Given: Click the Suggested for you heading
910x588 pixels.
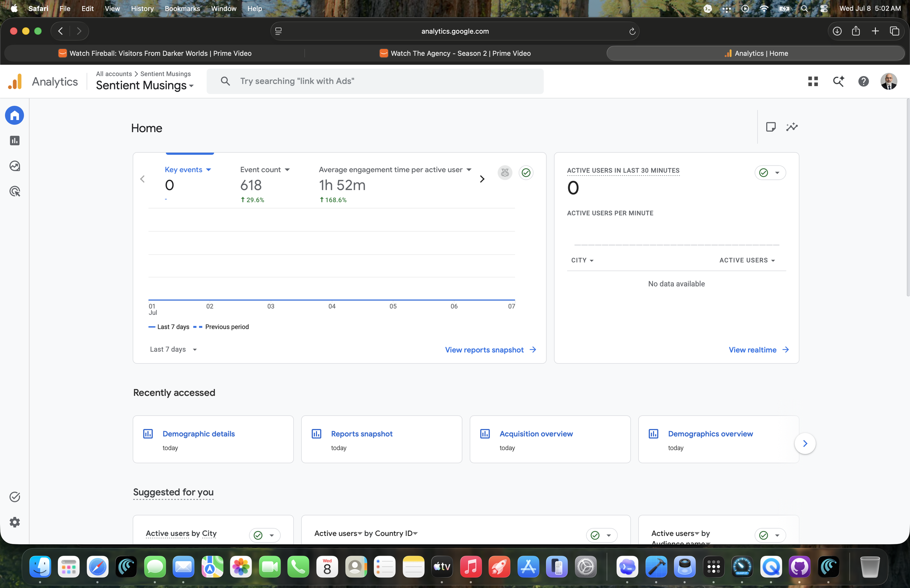Looking at the screenshot, I should tap(173, 492).
